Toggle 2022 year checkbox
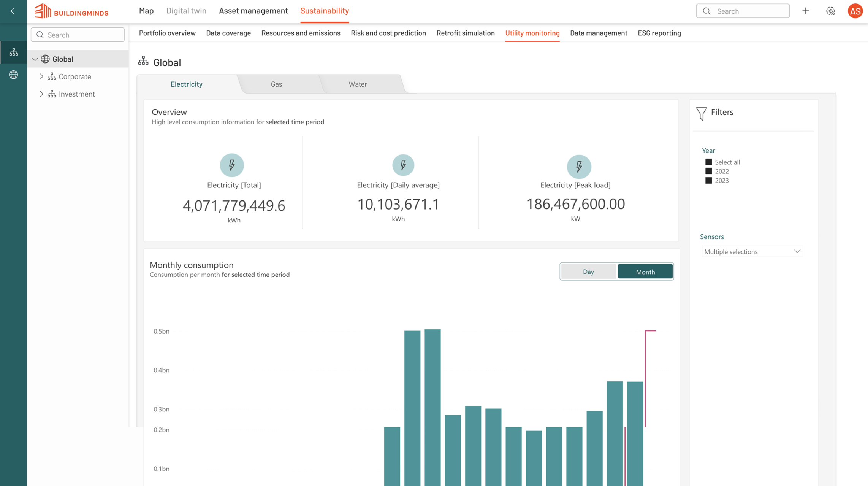The image size is (868, 486). coord(708,171)
